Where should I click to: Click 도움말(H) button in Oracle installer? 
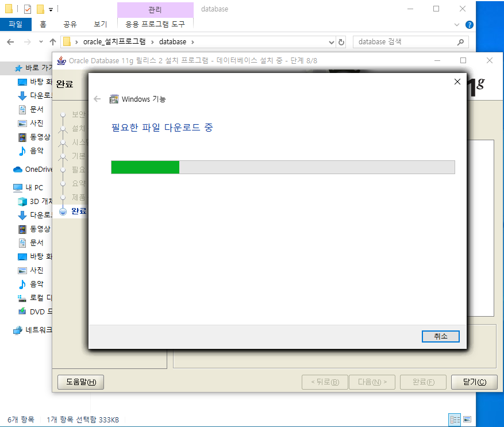click(x=80, y=382)
